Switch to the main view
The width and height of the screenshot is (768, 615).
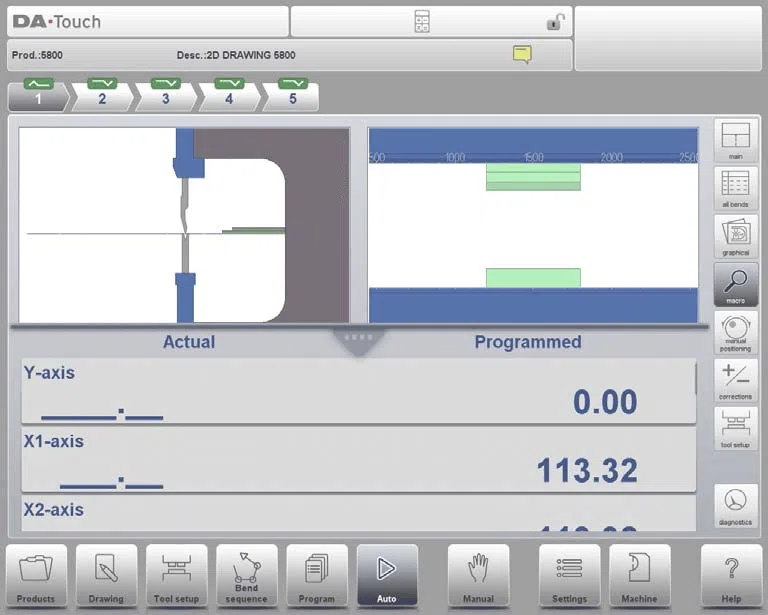click(x=736, y=141)
